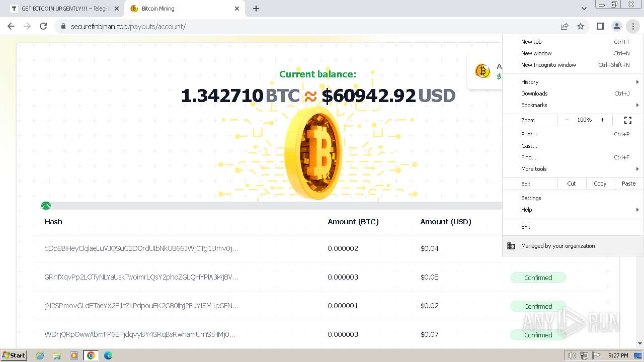The image size is (644, 362).
Task: Click hash starting with WDrjQRpOww
Action: coord(139,334)
